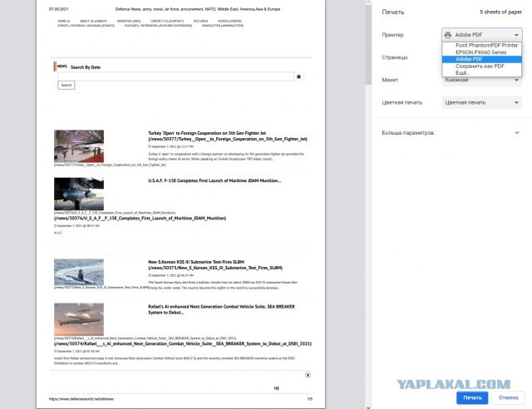Click the Search button in the preview
The height and width of the screenshot is (409, 532).
coord(66,85)
